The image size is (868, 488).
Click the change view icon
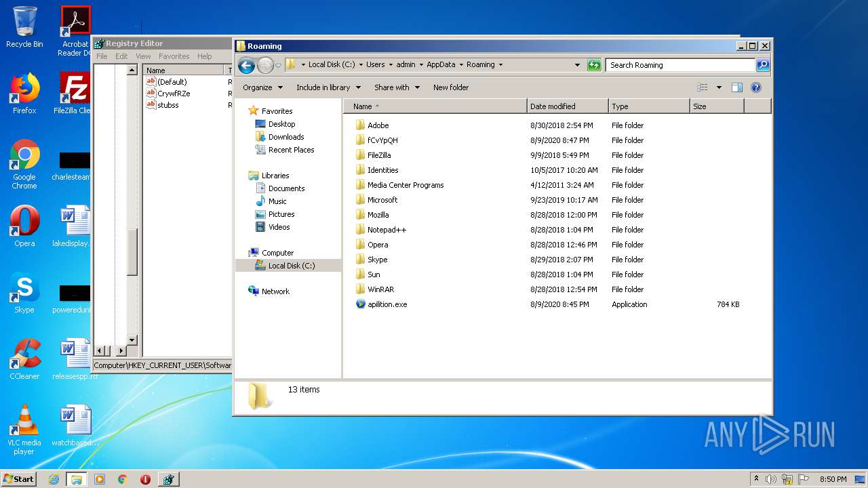click(x=703, y=87)
